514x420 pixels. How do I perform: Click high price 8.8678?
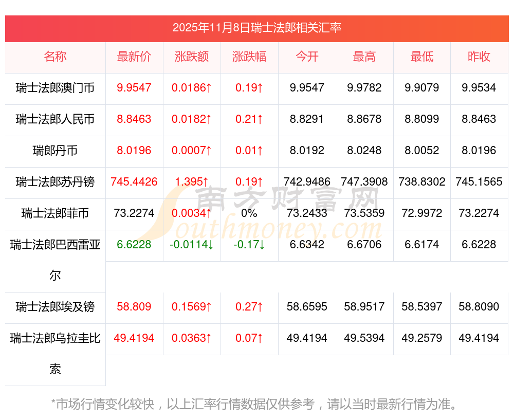click(364, 119)
